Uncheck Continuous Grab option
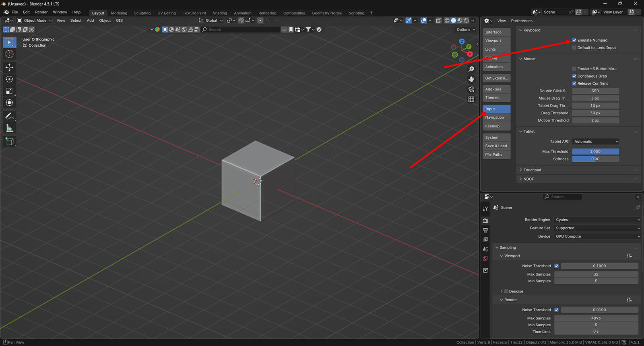Screen dimensions: 644x346 pos(574,76)
